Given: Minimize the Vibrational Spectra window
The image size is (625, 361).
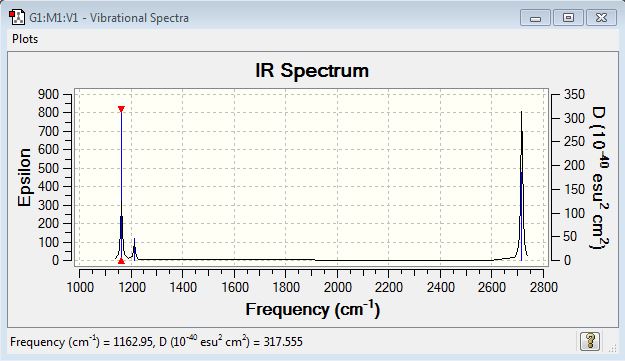Looking at the screenshot, I should pos(535,18).
